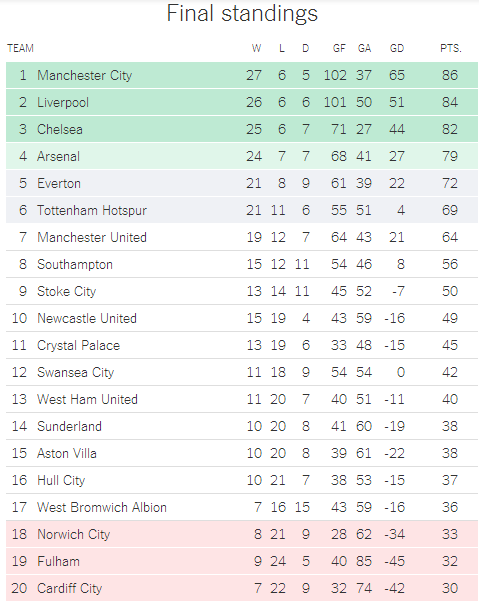
Task: Click the GF column header
Action: click(x=339, y=48)
